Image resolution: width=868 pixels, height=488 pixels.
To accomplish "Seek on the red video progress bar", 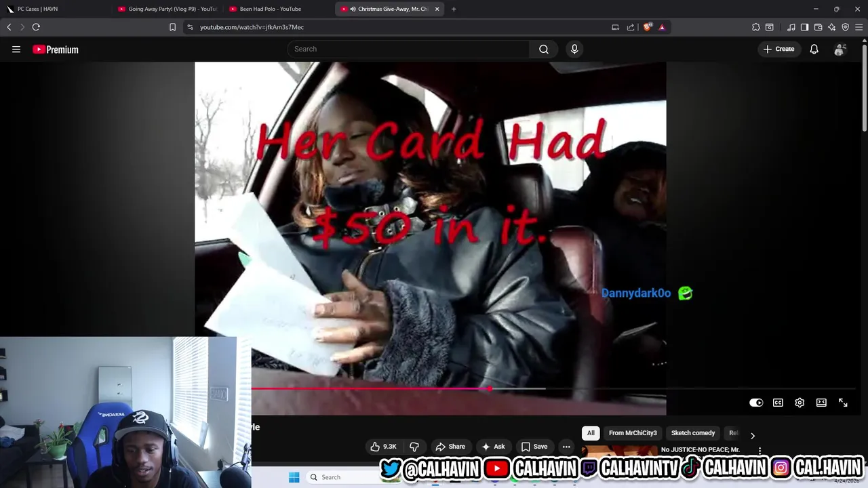I will (370, 388).
